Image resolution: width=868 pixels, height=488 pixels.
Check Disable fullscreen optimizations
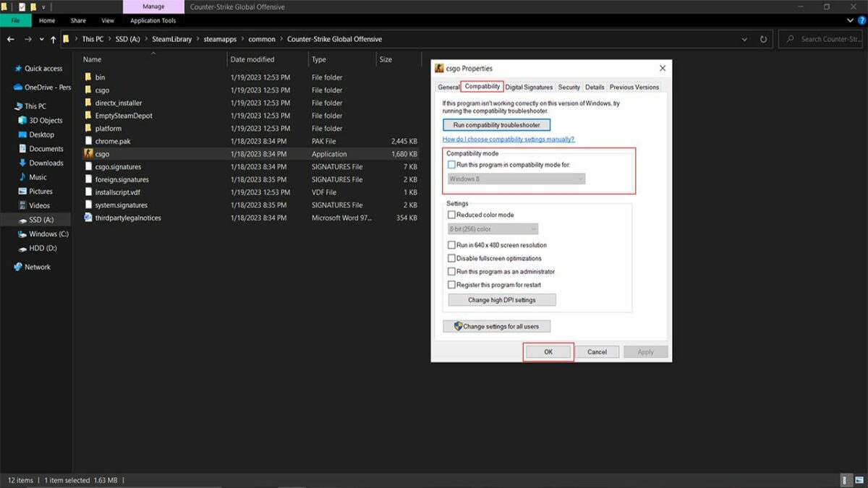(452, 259)
